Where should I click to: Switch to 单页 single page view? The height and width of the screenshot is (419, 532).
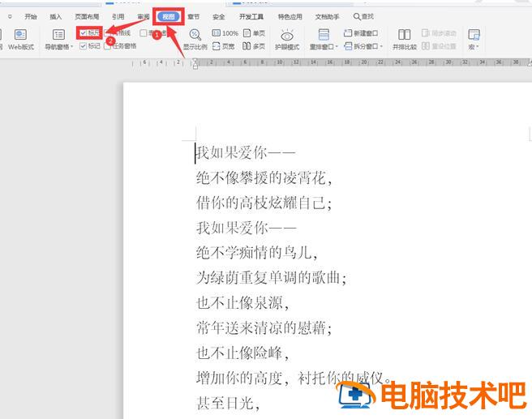(x=254, y=33)
